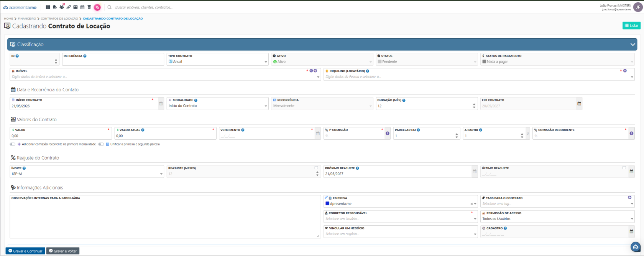
Task: Click the round scroll-to-top home button
Action: click(636, 247)
